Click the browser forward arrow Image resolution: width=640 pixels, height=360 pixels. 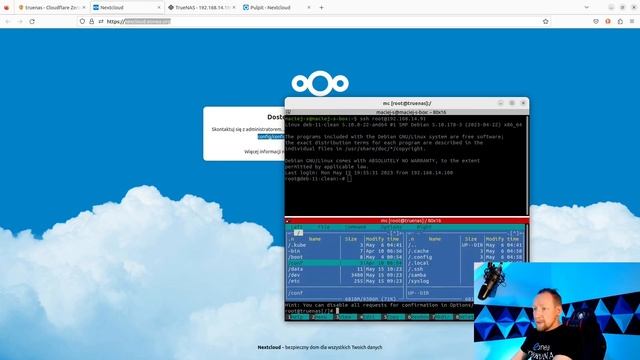pos(20,21)
